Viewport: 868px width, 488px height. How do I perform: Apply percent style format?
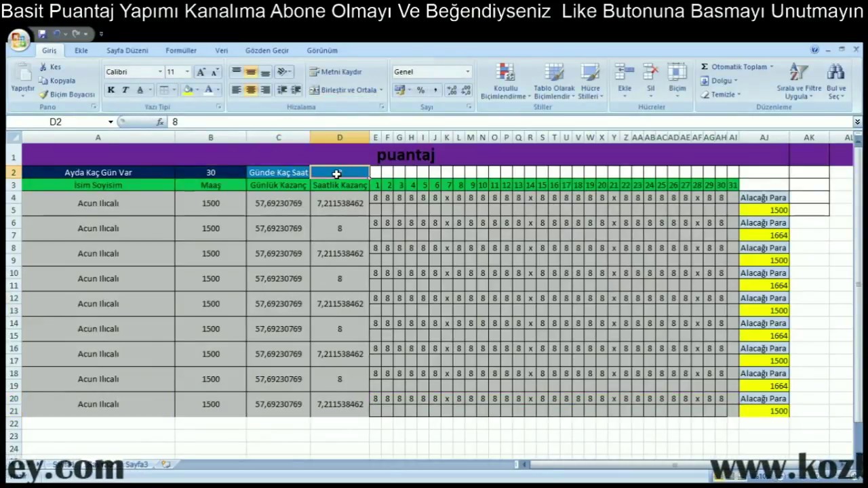(420, 89)
